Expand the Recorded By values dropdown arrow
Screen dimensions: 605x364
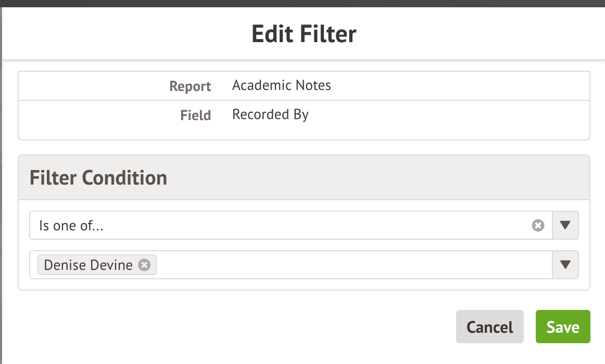pyautogui.click(x=565, y=265)
